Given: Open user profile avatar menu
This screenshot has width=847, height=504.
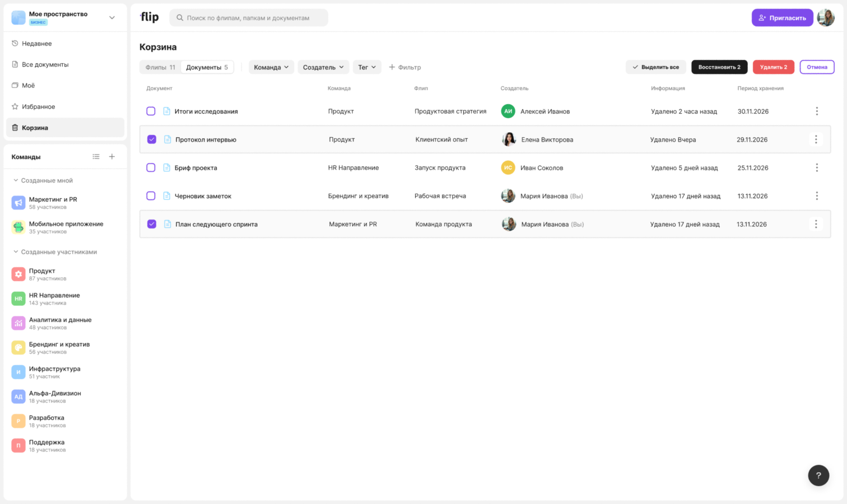Looking at the screenshot, I should click(x=826, y=18).
